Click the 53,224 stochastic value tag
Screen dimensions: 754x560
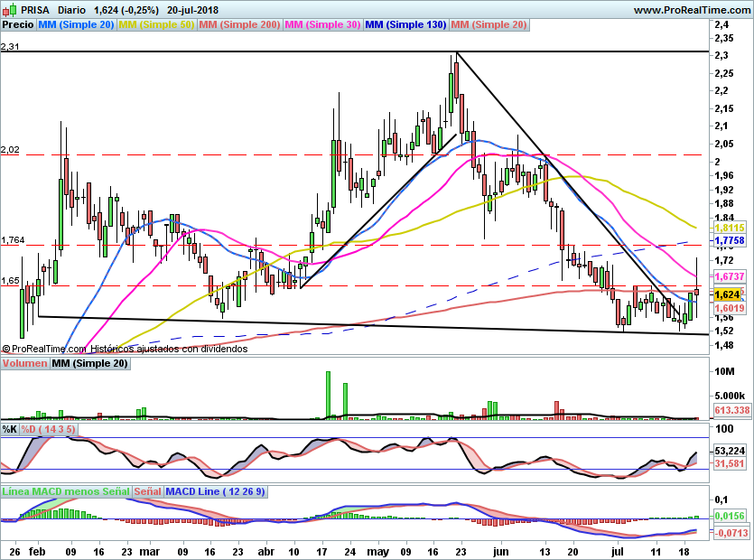pos(730,451)
